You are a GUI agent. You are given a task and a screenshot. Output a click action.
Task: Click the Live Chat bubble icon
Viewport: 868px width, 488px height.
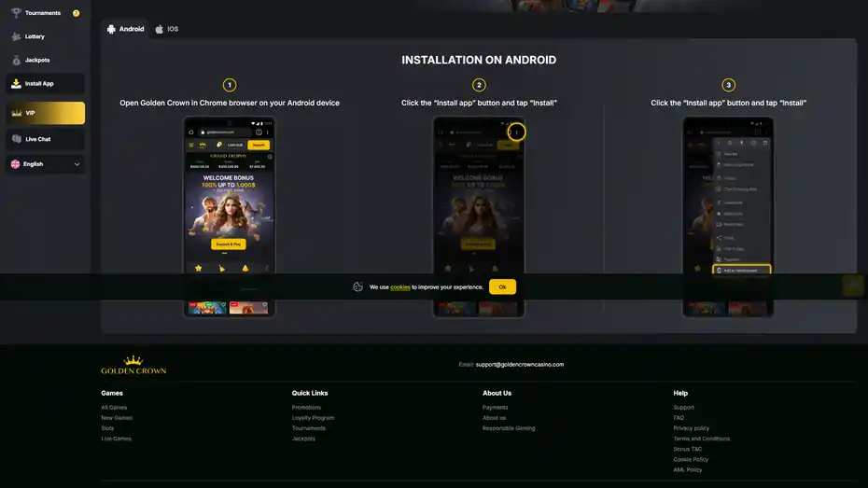click(x=17, y=139)
